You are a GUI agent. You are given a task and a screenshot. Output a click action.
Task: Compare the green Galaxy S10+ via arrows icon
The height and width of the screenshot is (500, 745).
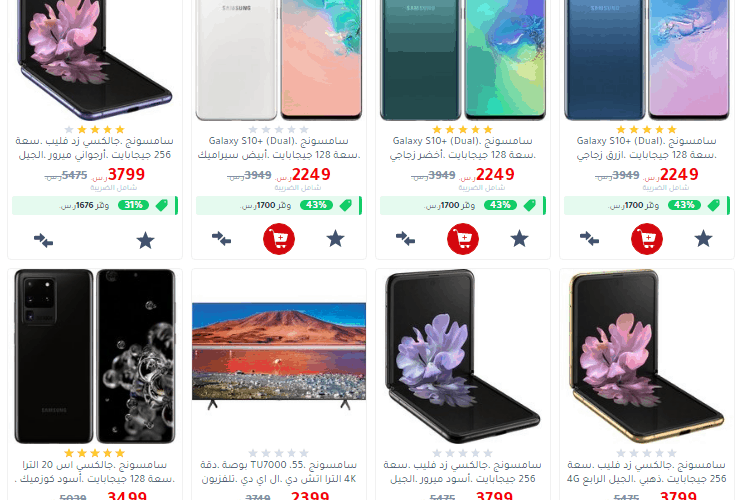click(x=405, y=239)
